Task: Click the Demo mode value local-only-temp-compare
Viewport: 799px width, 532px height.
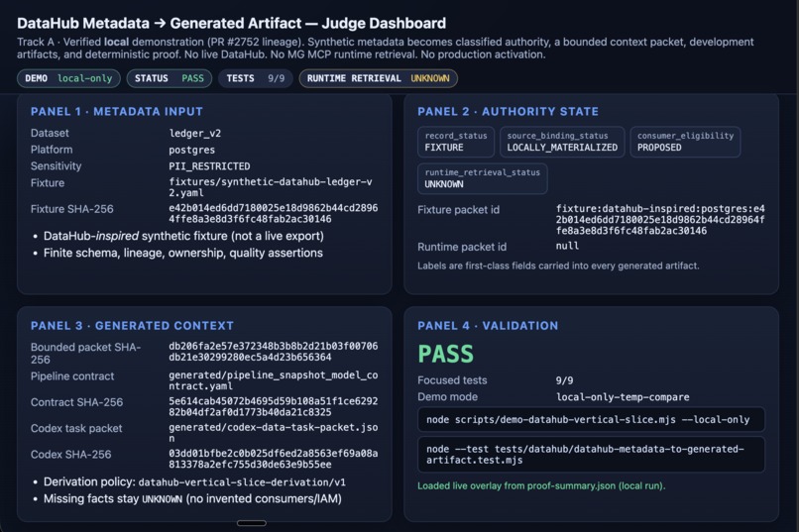Action: [x=623, y=397]
